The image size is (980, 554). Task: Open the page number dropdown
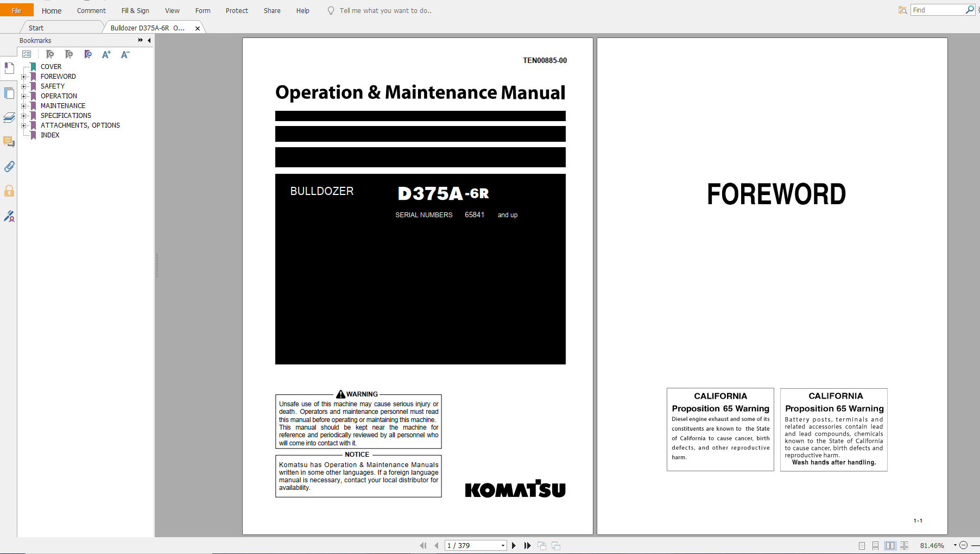click(503, 545)
